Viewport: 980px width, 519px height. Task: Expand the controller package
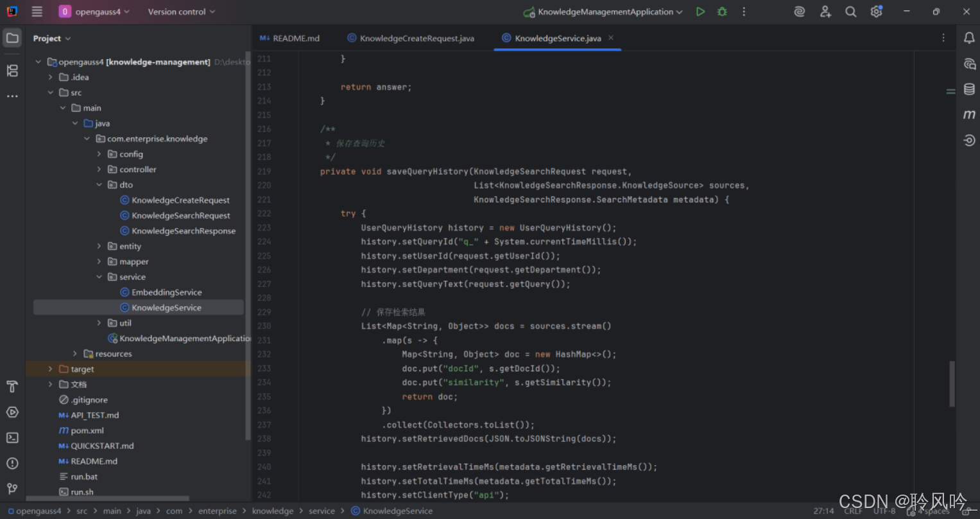pos(99,170)
